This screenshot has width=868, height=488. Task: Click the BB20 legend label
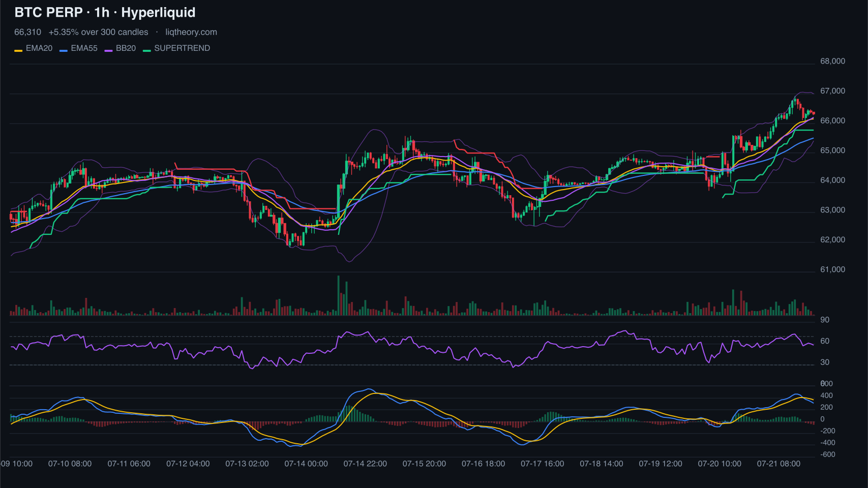pos(126,48)
